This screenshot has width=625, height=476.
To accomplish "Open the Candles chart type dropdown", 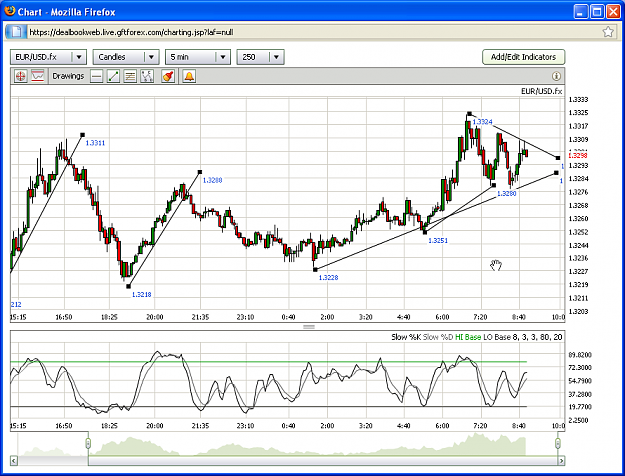I will pos(126,57).
